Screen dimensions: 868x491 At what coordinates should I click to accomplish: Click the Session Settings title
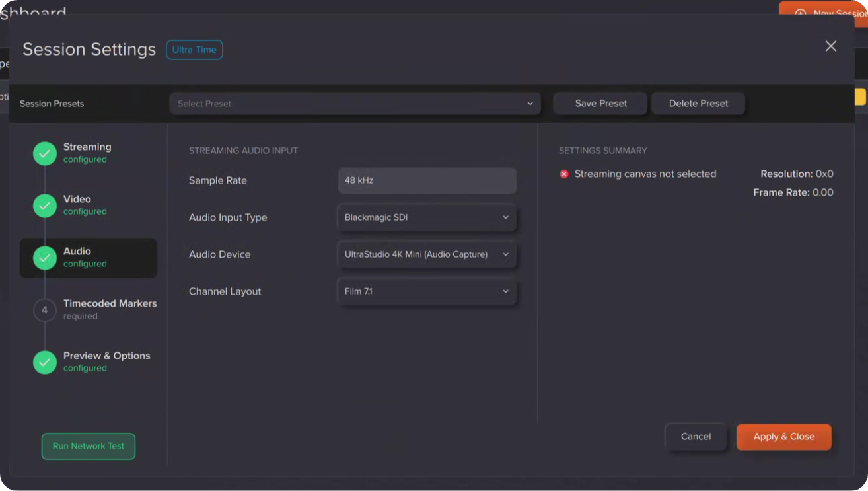pos(89,50)
